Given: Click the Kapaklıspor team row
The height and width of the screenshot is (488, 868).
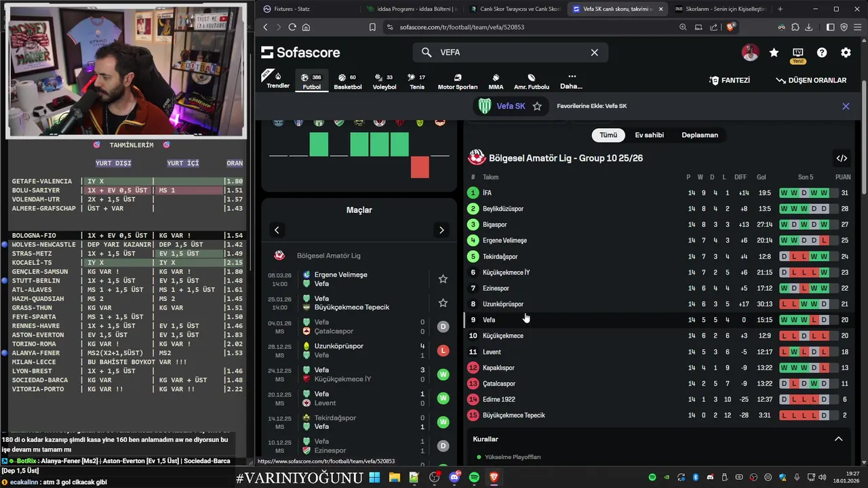Looking at the screenshot, I should [x=659, y=368].
